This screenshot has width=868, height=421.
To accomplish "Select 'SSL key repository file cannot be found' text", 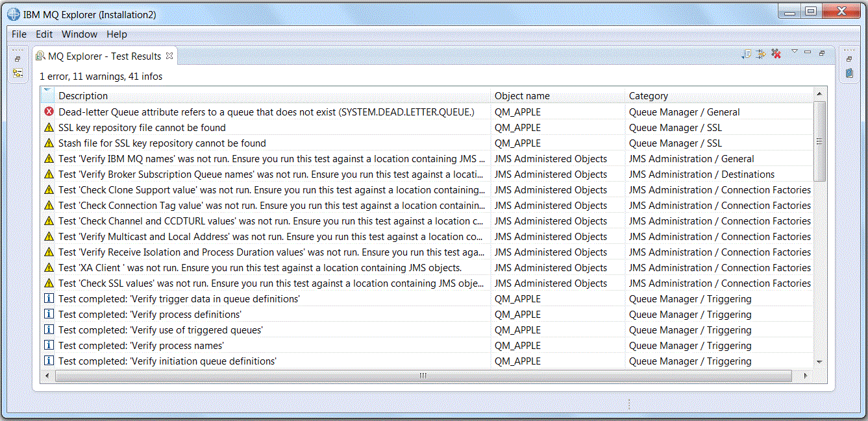I will click(x=142, y=128).
